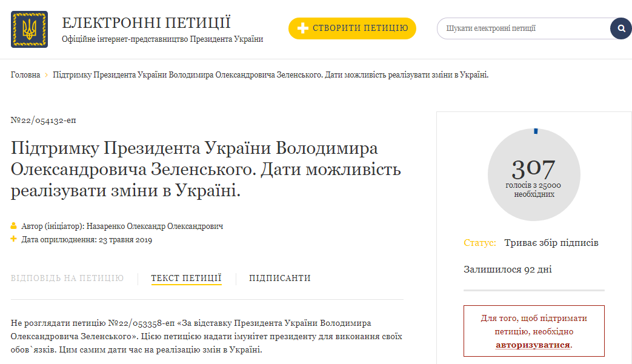Click the plus icon on the create petition button

pyautogui.click(x=303, y=28)
